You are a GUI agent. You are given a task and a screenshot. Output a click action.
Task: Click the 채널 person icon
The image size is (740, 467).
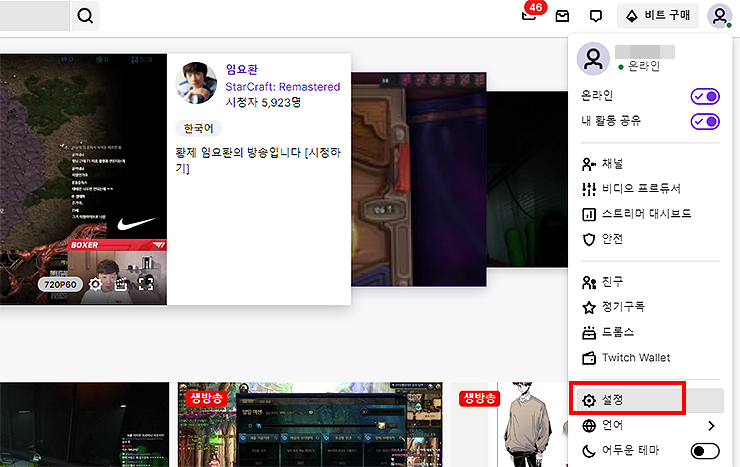pyautogui.click(x=589, y=164)
